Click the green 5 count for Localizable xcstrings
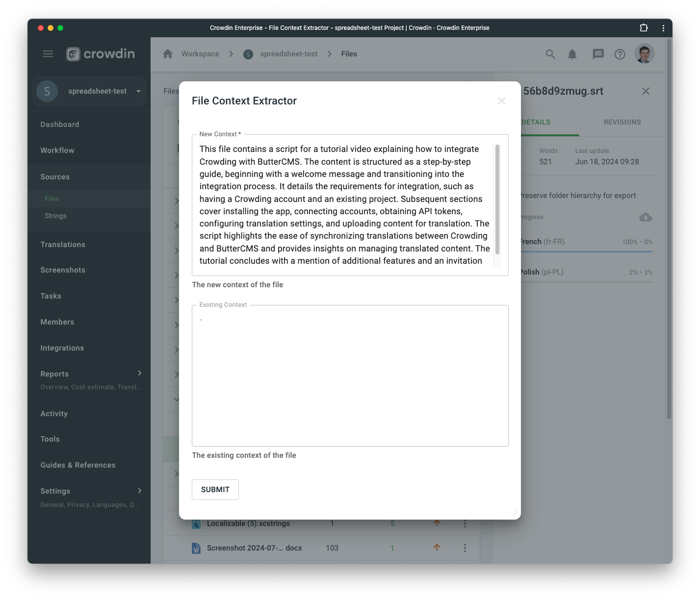Screen dimensions: 700x600 [392, 524]
